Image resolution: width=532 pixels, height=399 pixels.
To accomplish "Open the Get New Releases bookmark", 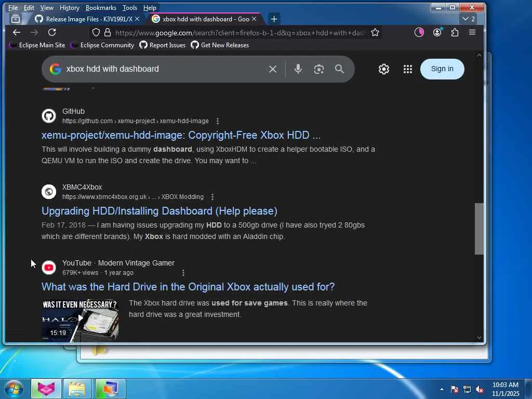I will [x=220, y=45].
